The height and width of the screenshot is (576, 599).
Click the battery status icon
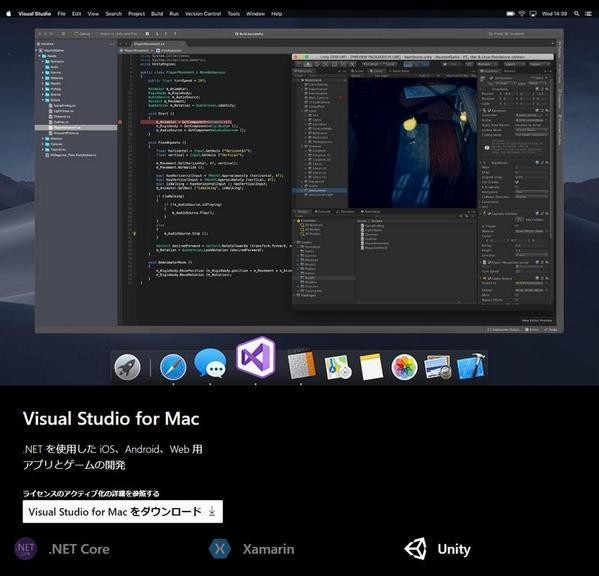[x=510, y=14]
